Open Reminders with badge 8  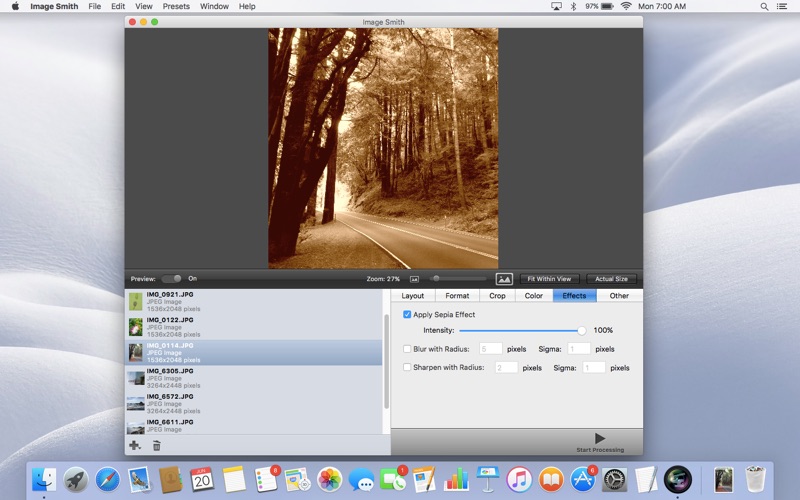tap(266, 480)
